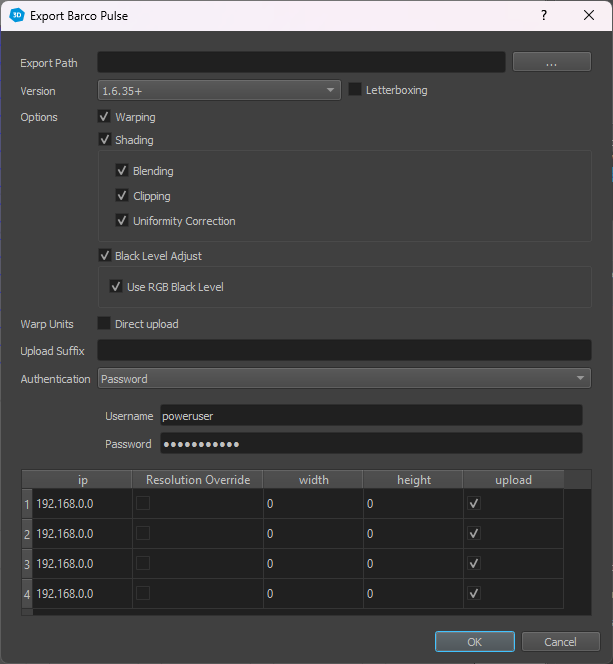Enable the Letterboxing checkbox
Screen dimensions: 613x664
pyautogui.click(x=356, y=90)
